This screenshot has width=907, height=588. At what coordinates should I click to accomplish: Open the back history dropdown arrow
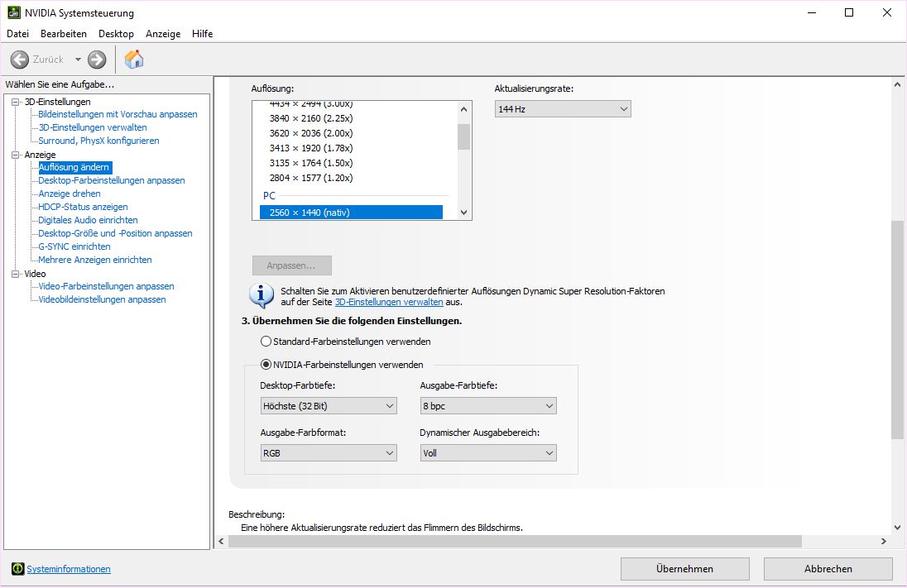[78, 60]
